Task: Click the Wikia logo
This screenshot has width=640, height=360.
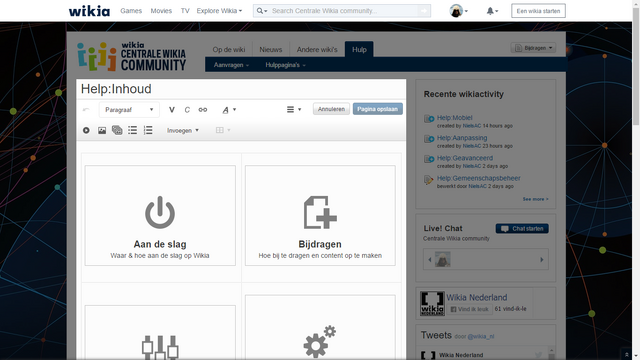Action: point(89,11)
